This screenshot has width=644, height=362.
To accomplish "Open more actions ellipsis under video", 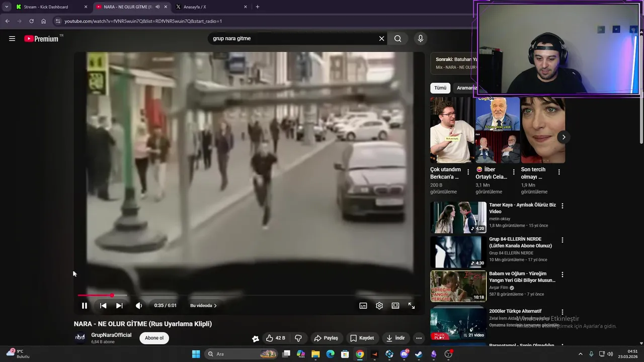I will click(419, 338).
